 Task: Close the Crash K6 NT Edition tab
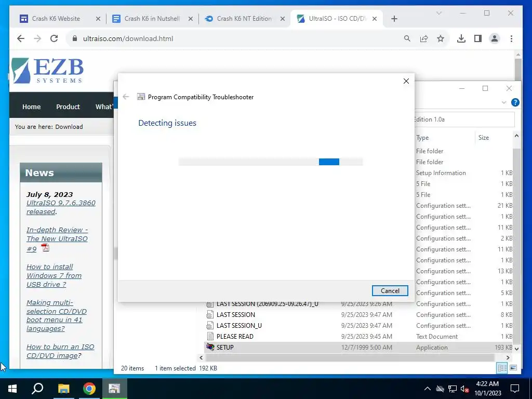click(x=282, y=19)
